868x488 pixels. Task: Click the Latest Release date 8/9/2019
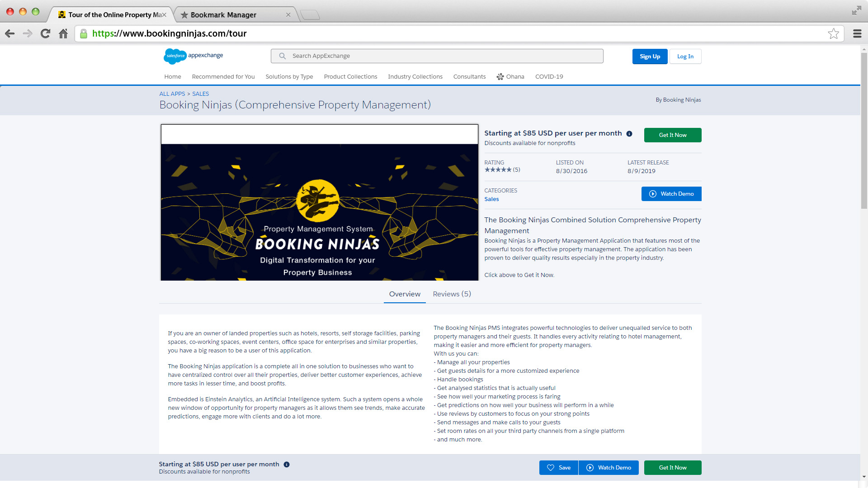[x=641, y=171]
